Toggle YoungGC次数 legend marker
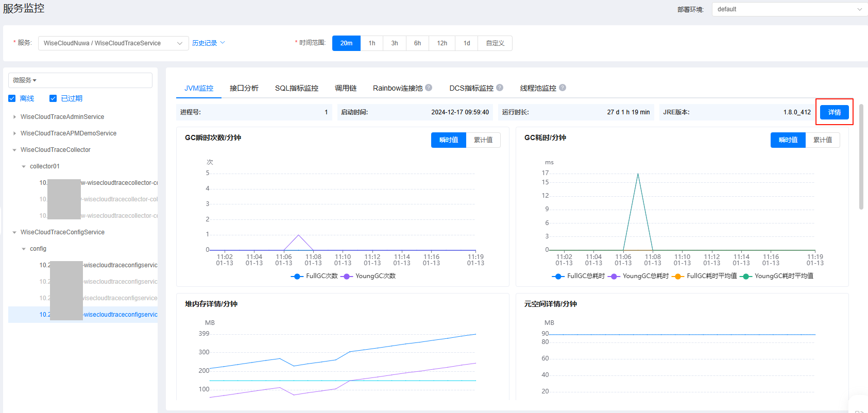This screenshot has height=413, width=868. click(347, 277)
